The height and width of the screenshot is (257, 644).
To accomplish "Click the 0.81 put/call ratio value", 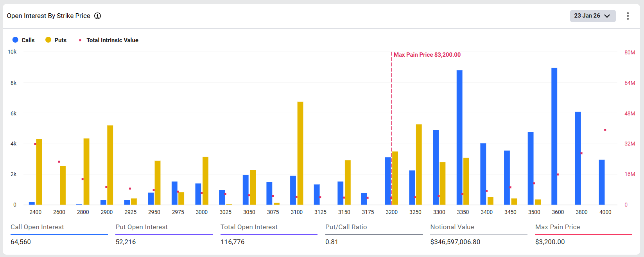I will 332,242.
